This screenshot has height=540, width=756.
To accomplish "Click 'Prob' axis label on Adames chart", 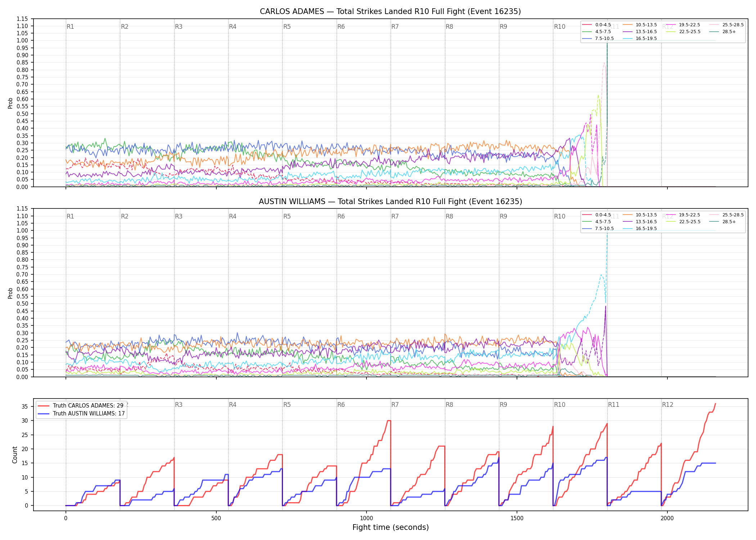I will pos(10,103).
